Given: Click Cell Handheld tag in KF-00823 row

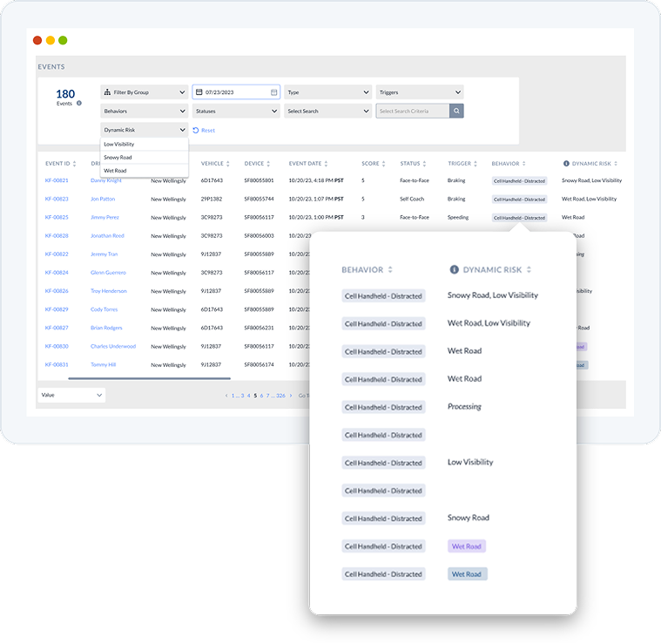Looking at the screenshot, I should click(519, 199).
